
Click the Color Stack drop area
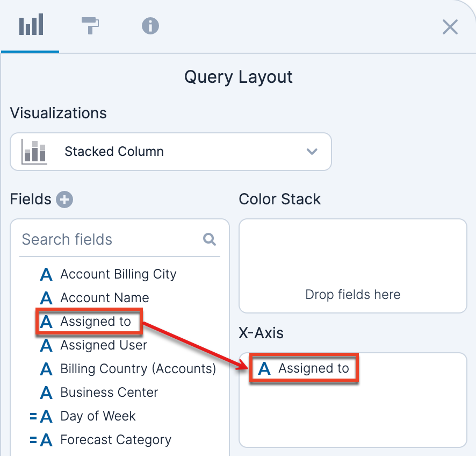pyautogui.click(x=352, y=266)
